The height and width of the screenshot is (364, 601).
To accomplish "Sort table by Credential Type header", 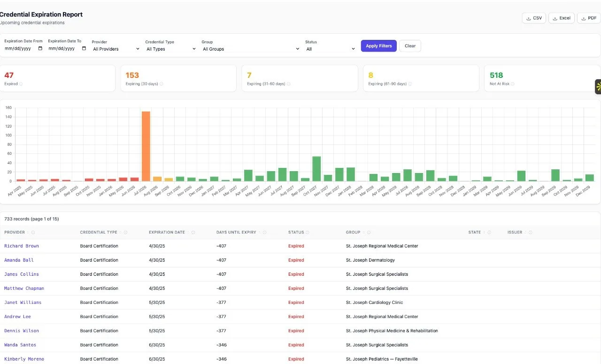I will click(99, 232).
